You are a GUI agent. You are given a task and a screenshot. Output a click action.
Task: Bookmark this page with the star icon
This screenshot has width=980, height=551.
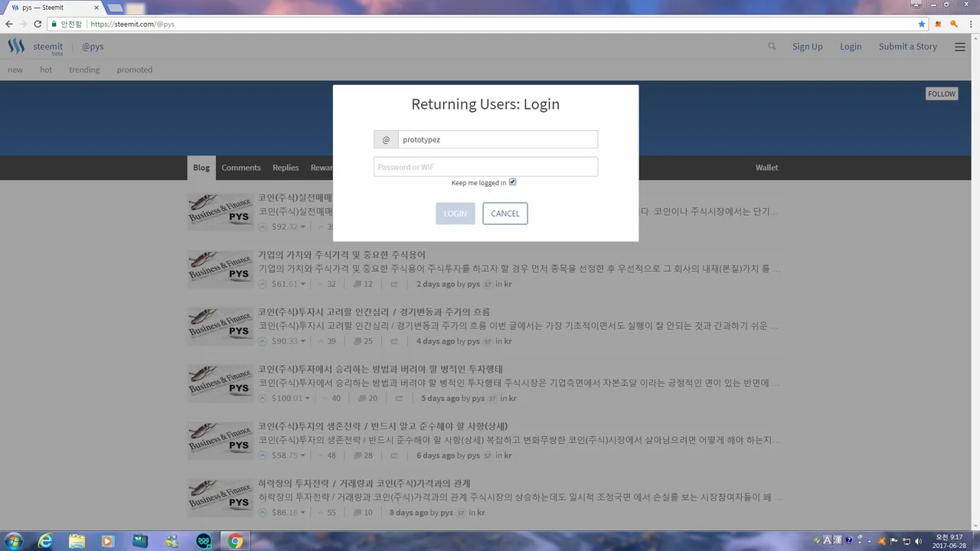[x=922, y=24]
